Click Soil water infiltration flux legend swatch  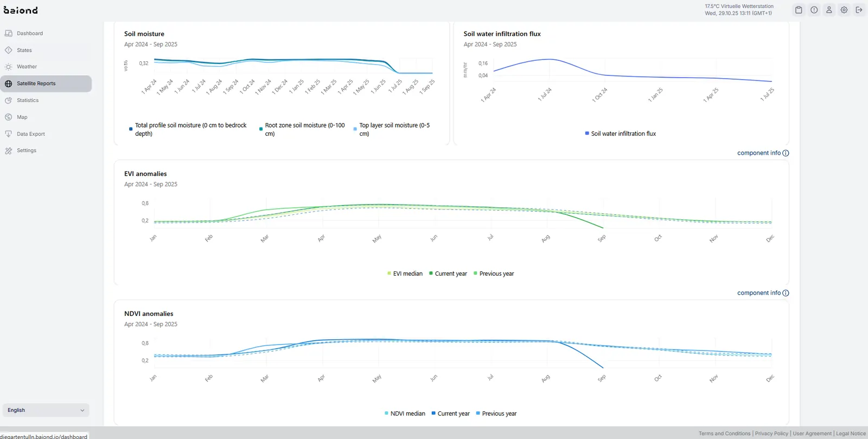pyautogui.click(x=587, y=133)
